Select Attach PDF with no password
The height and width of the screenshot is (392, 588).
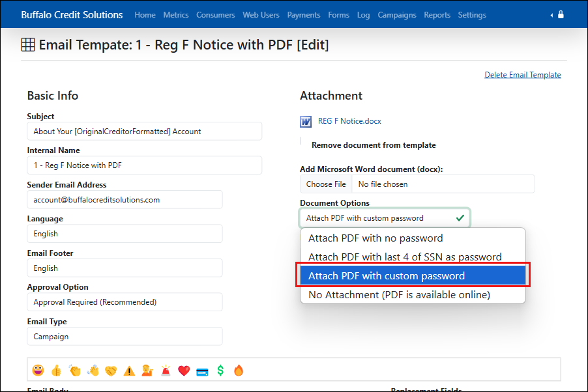pyautogui.click(x=413, y=238)
